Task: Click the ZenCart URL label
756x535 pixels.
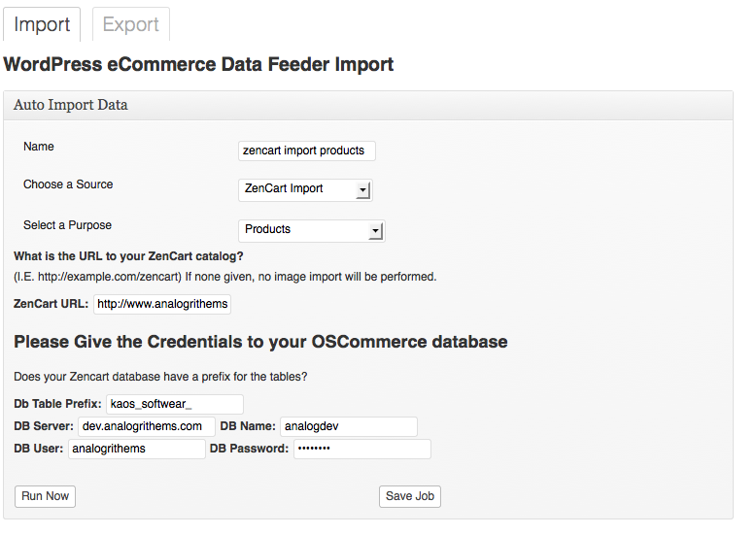Action: click(x=51, y=304)
